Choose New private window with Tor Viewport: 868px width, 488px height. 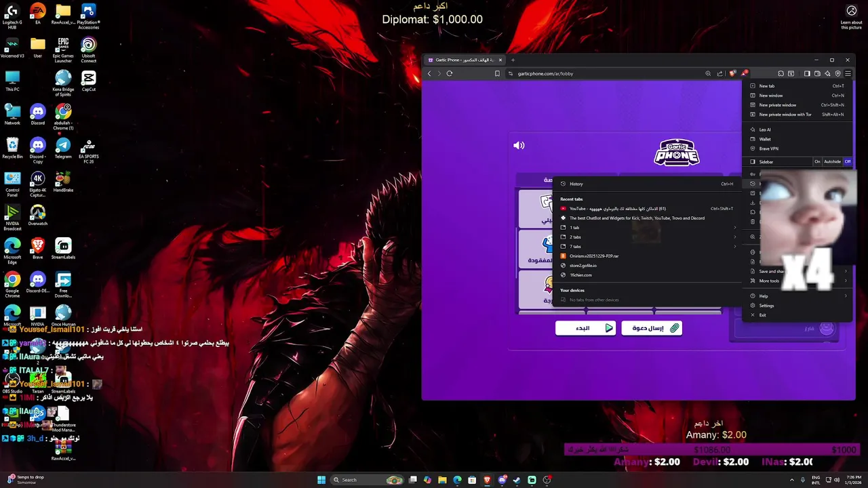tap(798, 115)
